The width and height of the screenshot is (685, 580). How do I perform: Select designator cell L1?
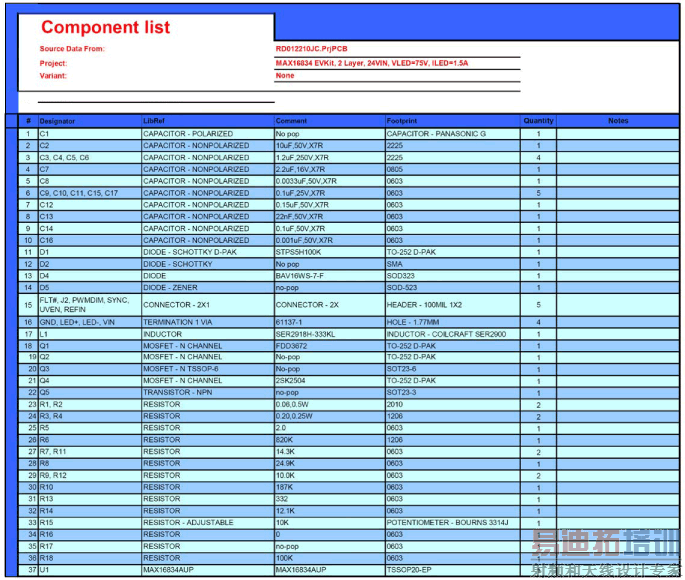pyautogui.click(x=90, y=334)
